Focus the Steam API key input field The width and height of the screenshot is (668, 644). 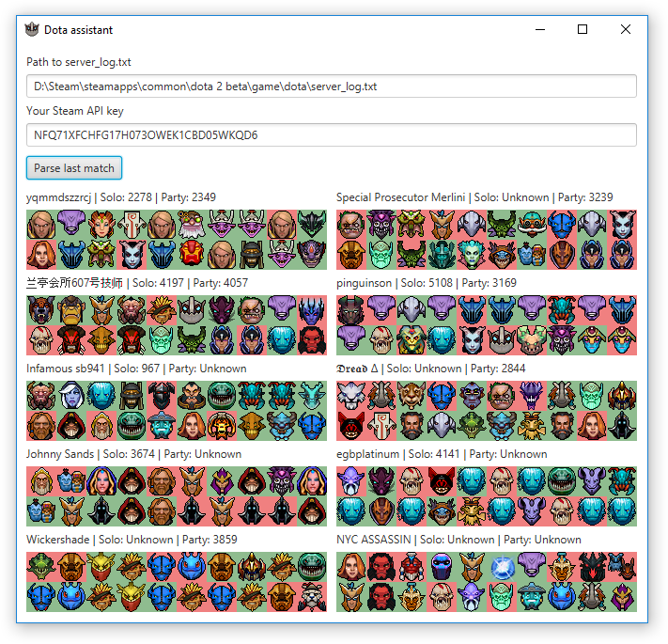tap(332, 135)
